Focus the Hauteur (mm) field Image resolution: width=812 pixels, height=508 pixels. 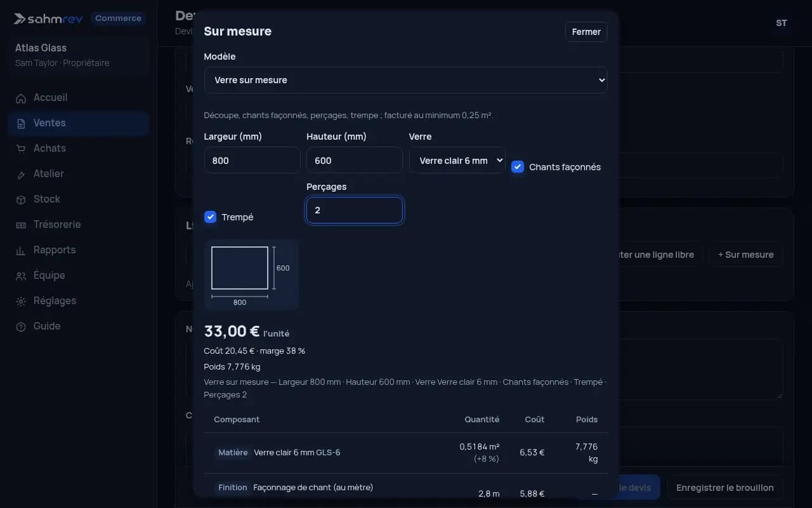pyautogui.click(x=354, y=160)
